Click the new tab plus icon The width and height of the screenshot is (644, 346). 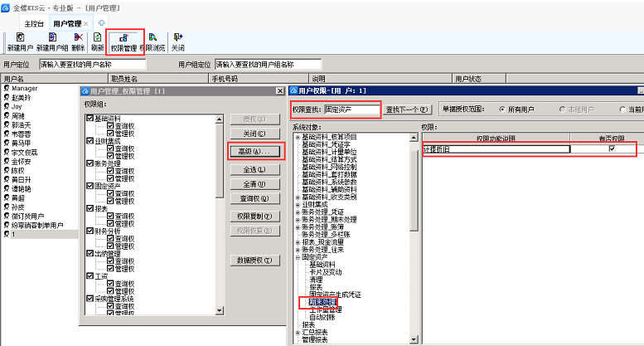[x=102, y=22]
